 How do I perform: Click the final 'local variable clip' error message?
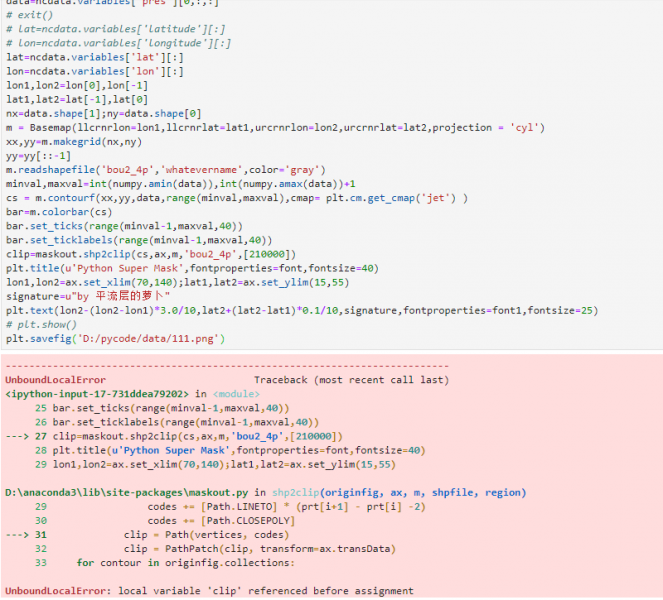coord(265,591)
